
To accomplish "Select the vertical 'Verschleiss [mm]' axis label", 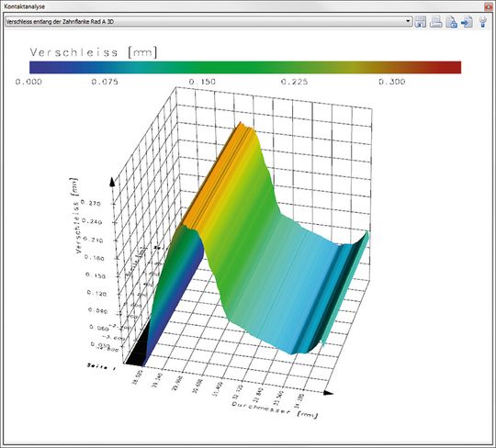I will click(x=75, y=216).
